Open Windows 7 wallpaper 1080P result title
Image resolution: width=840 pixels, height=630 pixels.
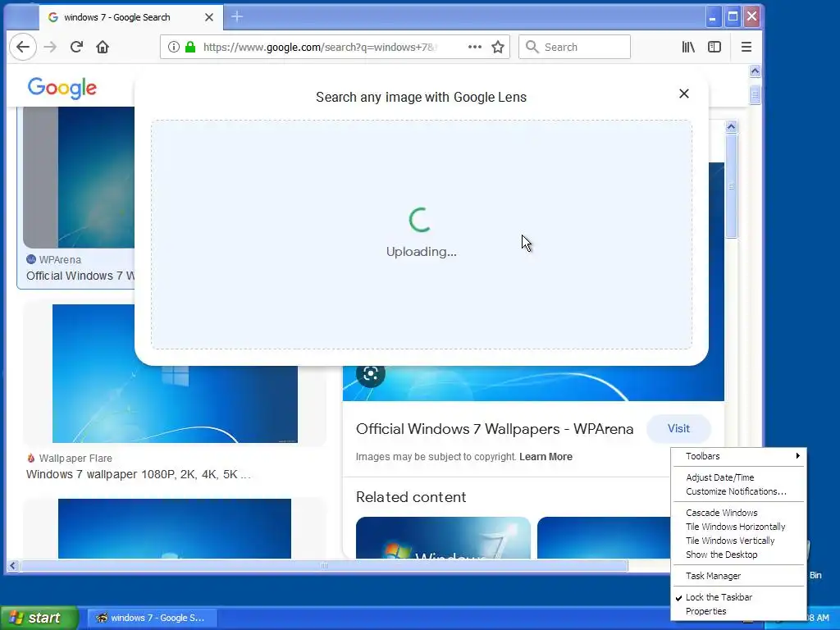(x=138, y=475)
